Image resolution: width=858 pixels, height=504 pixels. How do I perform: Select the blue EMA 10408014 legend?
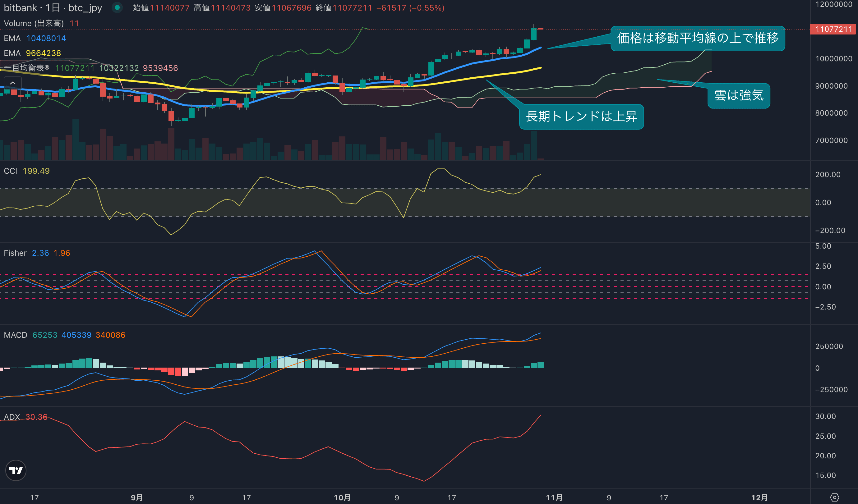pyautogui.click(x=35, y=38)
